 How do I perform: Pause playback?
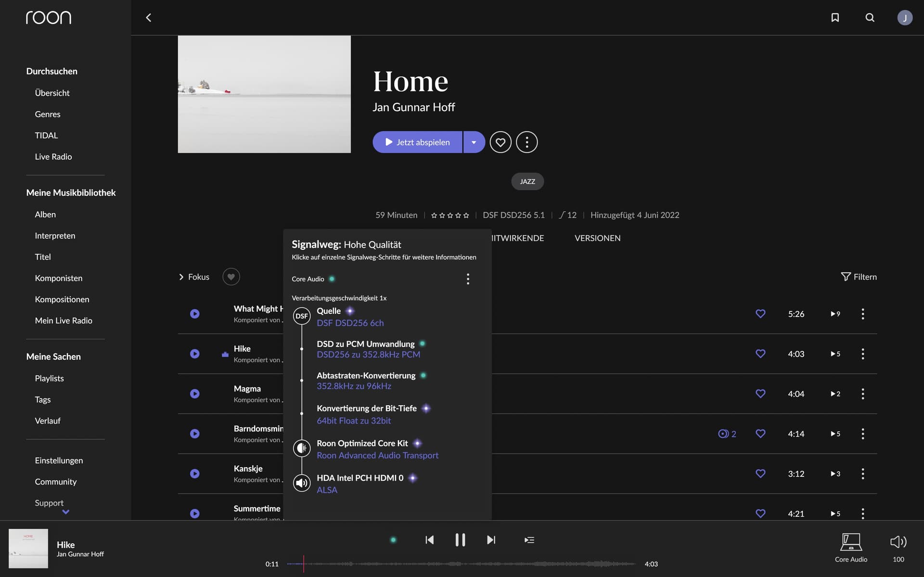tap(460, 540)
